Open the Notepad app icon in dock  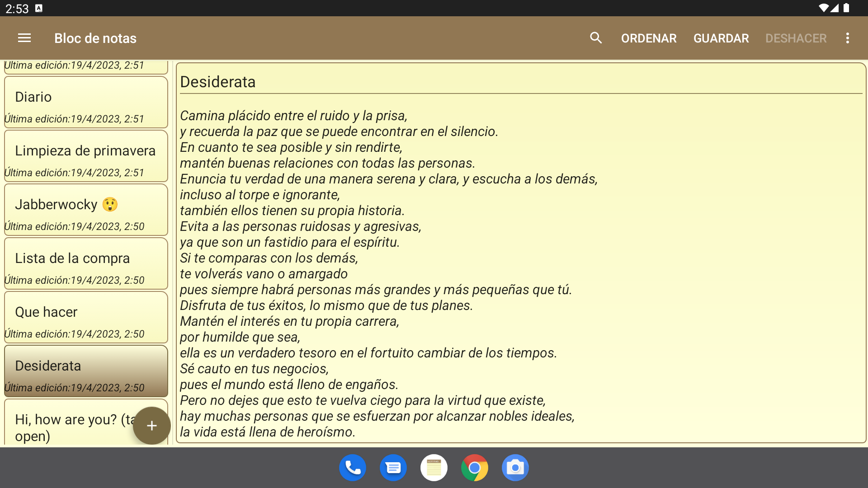434,468
